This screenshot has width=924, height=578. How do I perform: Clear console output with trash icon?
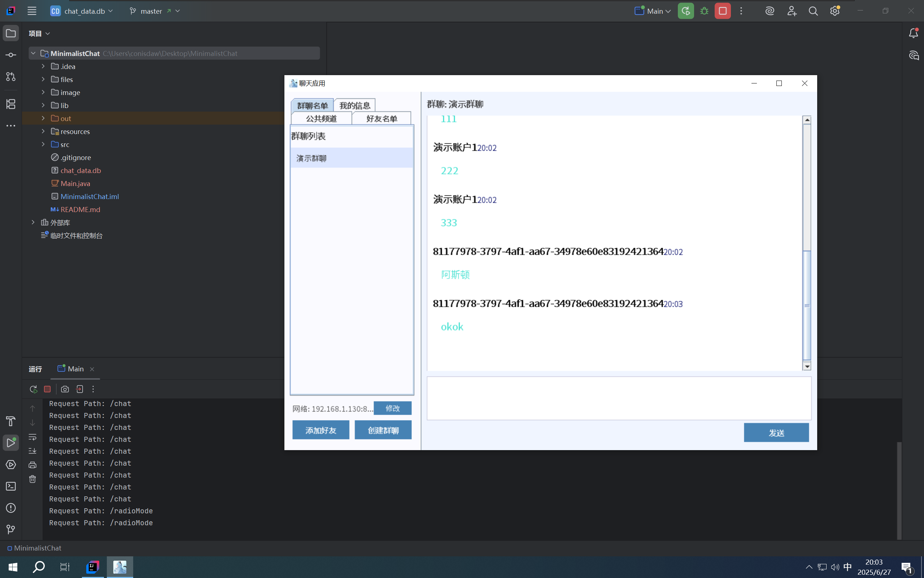[x=32, y=479]
